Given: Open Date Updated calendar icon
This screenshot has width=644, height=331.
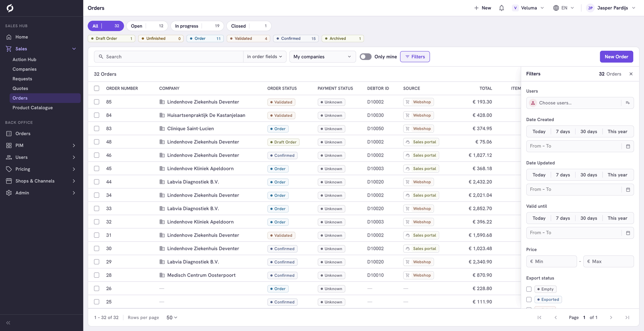Looking at the screenshot, I should [x=628, y=190].
